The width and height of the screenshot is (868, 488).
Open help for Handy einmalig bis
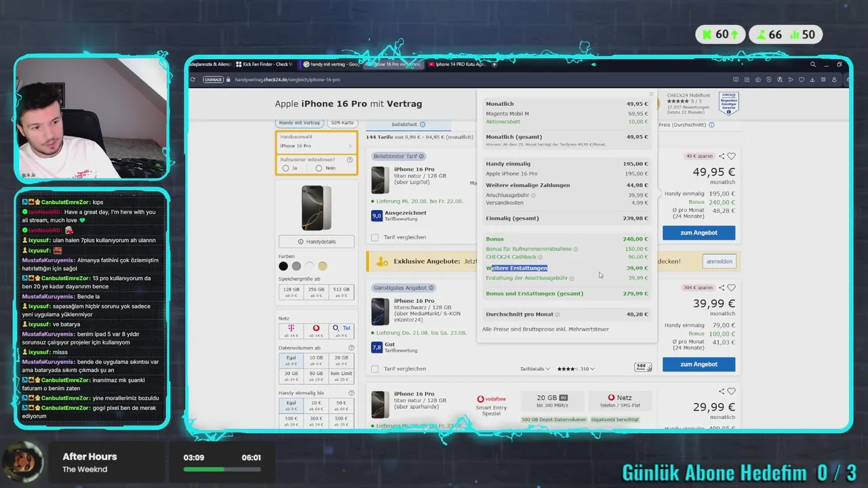point(351,393)
